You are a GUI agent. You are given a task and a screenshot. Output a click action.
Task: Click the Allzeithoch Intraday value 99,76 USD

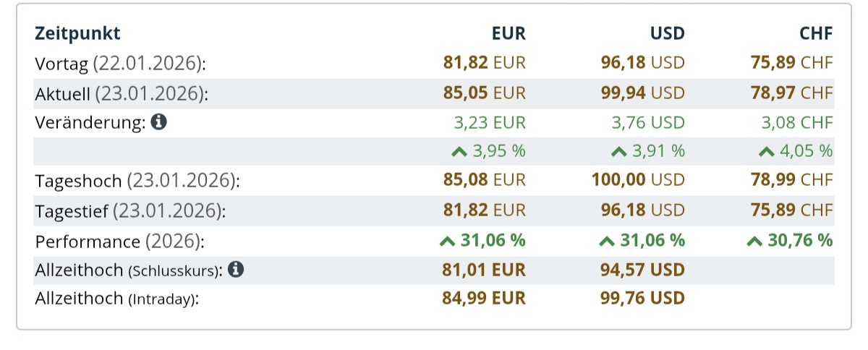tap(642, 299)
